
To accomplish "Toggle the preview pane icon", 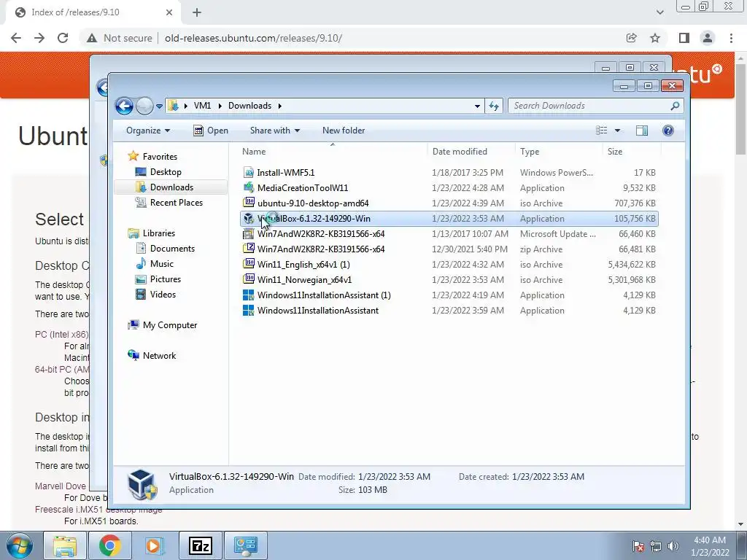I will tap(642, 131).
